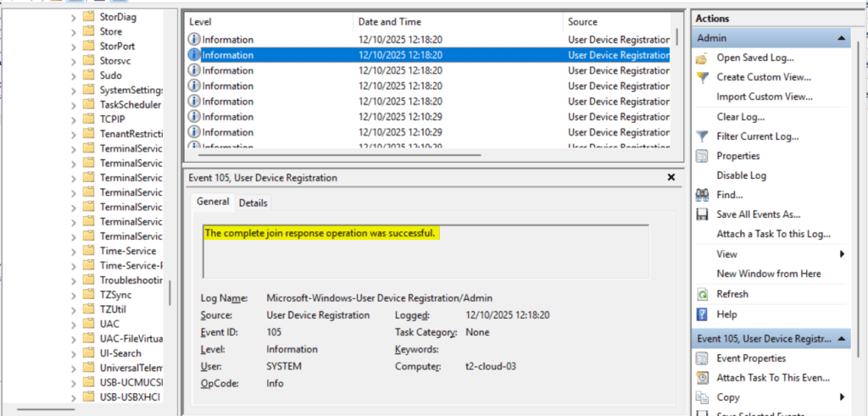Click Attach a Task To this Log
Viewport: 868px width, 416px height.
(x=773, y=234)
